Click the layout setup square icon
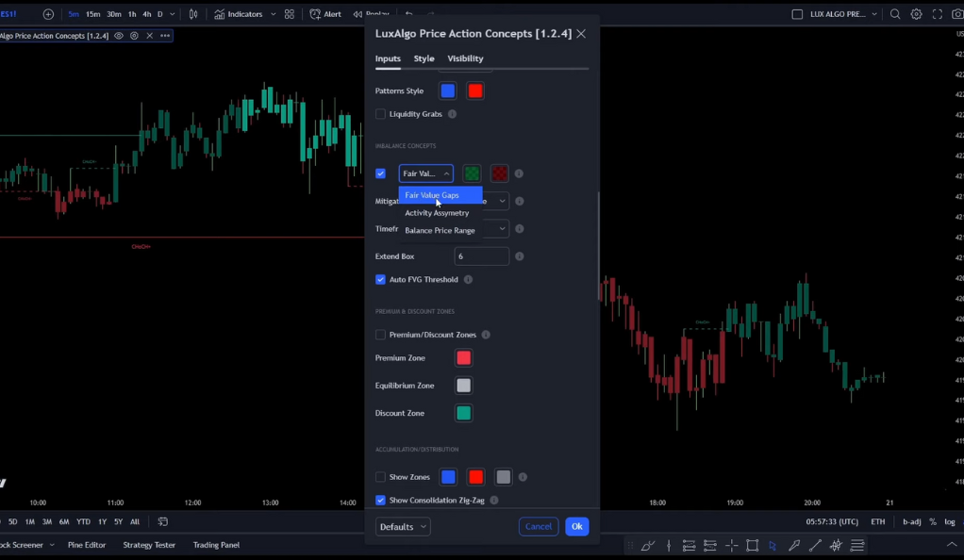 pos(797,14)
